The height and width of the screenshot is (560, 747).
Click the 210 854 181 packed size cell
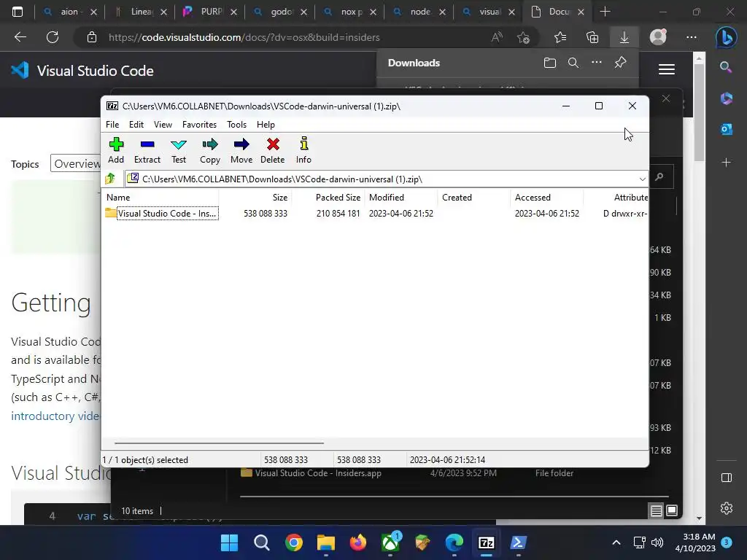pyautogui.click(x=338, y=214)
